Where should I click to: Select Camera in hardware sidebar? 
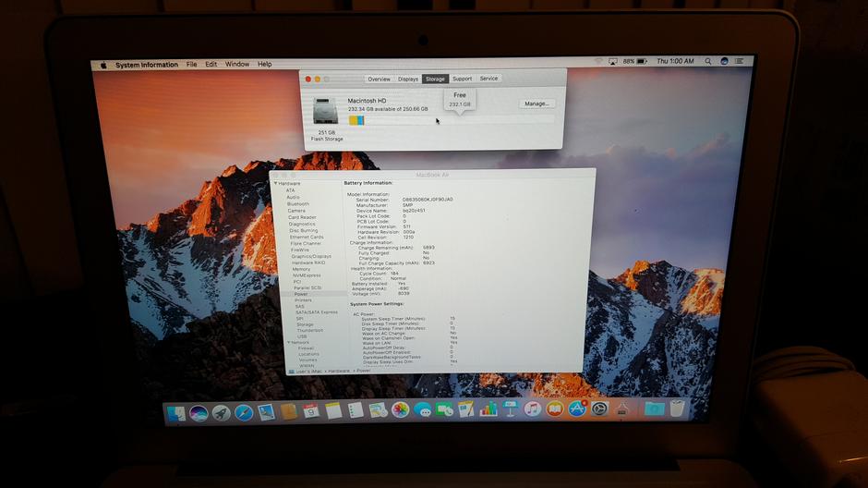pos(296,211)
